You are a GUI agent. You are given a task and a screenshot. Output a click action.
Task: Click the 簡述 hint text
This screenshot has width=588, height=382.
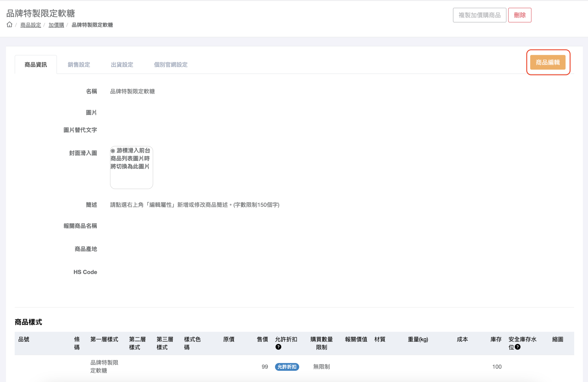(x=195, y=205)
